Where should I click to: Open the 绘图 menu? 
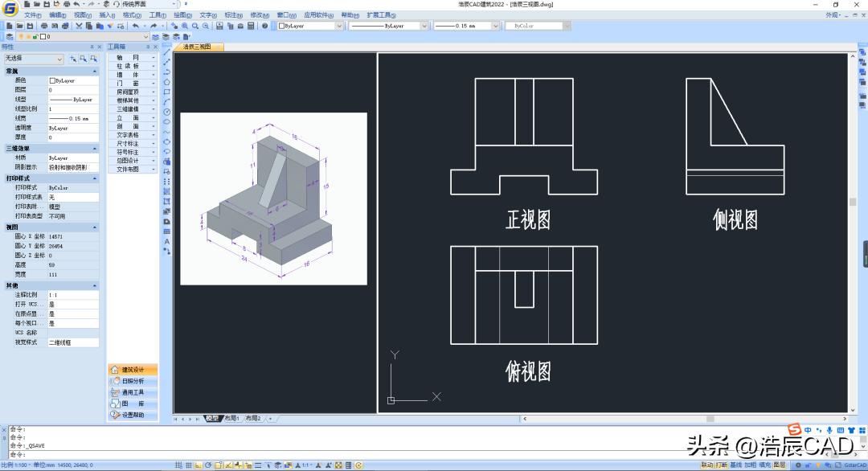point(178,13)
